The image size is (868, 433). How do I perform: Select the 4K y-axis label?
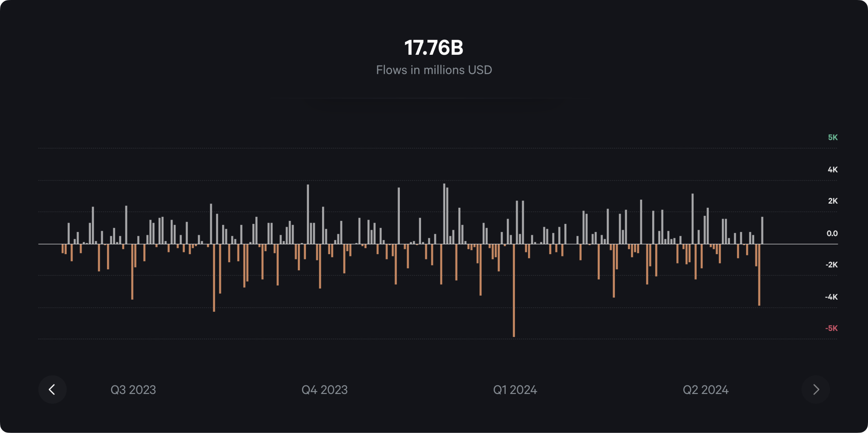(832, 170)
